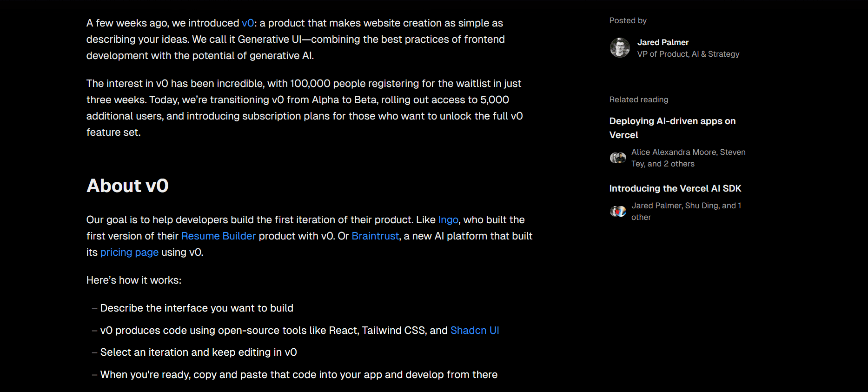Click author avatars under Introducing Vercel AI SDK
Viewport: 868px width, 392px height.
point(618,212)
